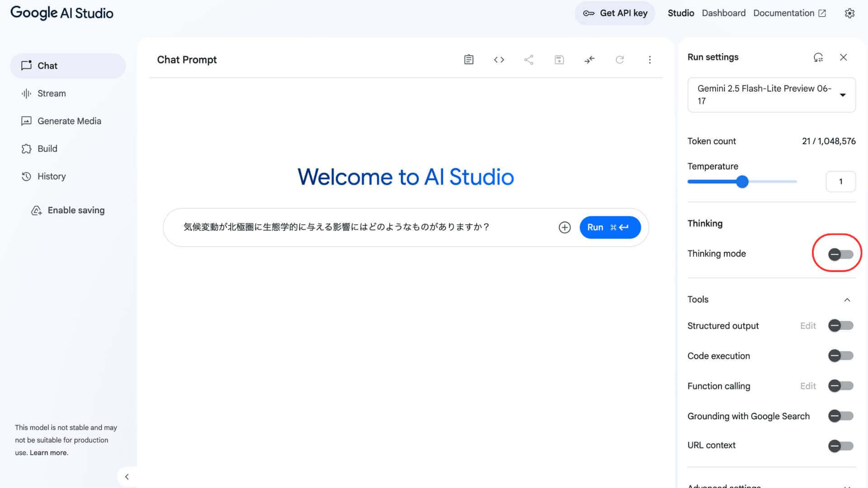Toggle Function calling switch
This screenshot has height=488, width=868.
841,386
